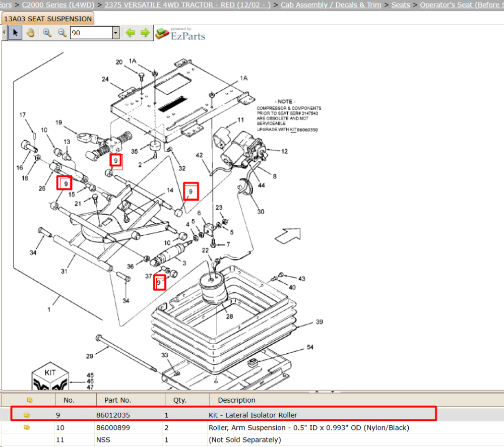This screenshot has width=504, height=447.
Task: Click callout 19 in the diagram
Action: (x=58, y=122)
